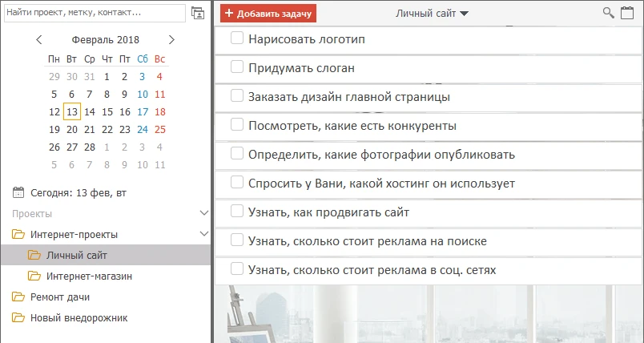Click task text Узнать, как продвигать сайт

click(x=329, y=212)
